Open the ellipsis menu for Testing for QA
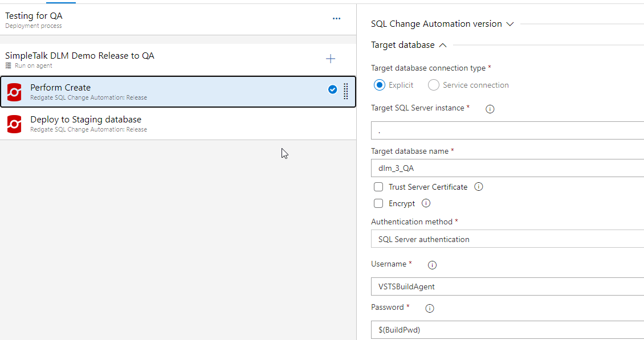 click(x=336, y=18)
